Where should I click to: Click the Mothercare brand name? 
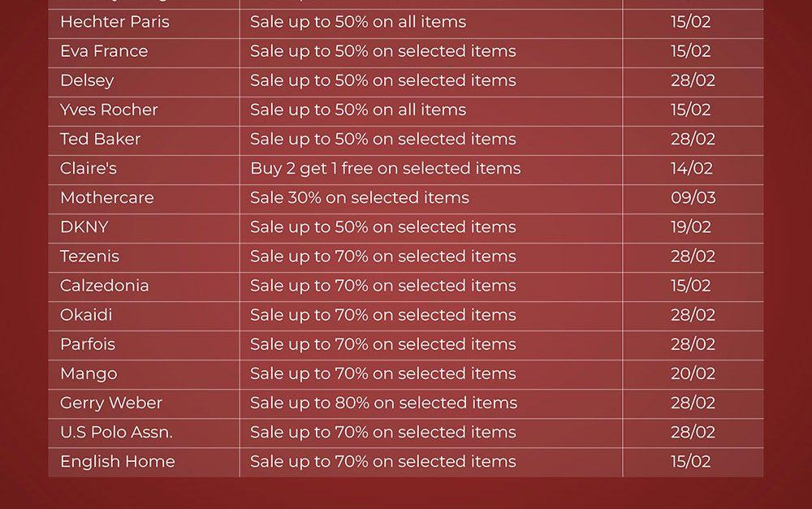pyautogui.click(x=106, y=197)
